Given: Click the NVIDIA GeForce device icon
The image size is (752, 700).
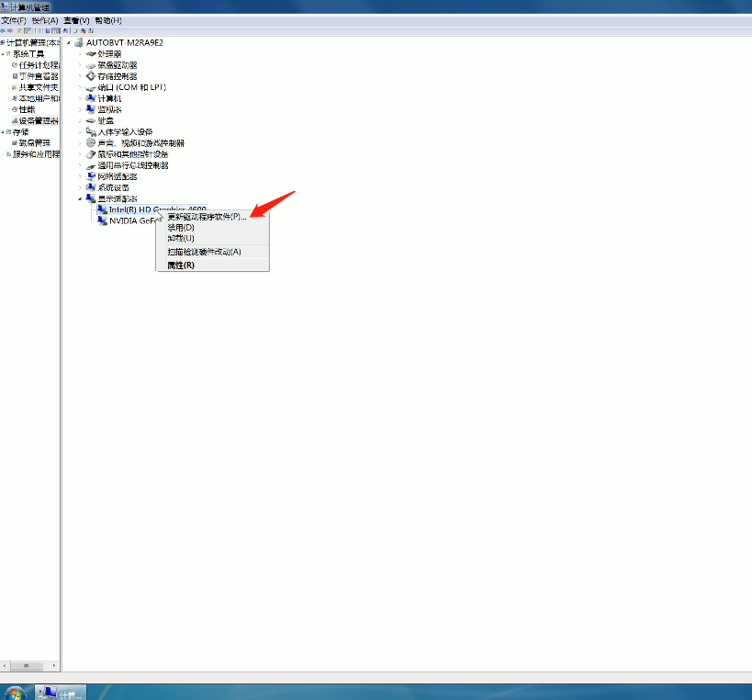Looking at the screenshot, I should click(x=102, y=220).
